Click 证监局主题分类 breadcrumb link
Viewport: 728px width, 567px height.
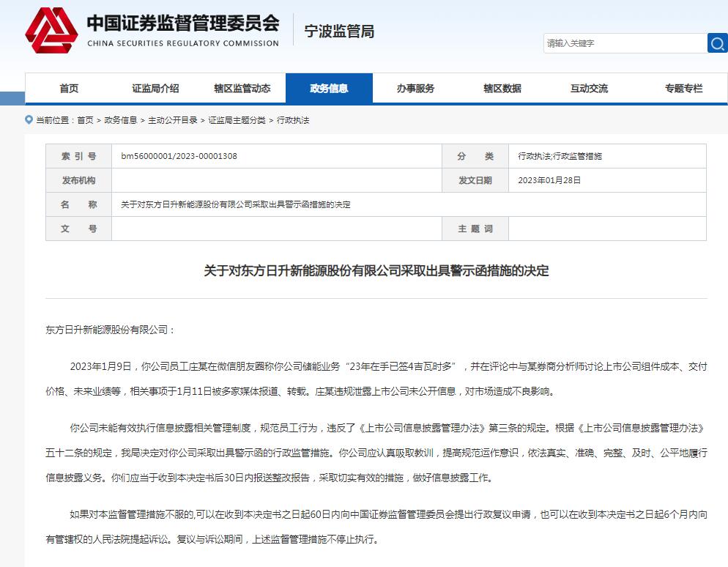click(x=237, y=120)
